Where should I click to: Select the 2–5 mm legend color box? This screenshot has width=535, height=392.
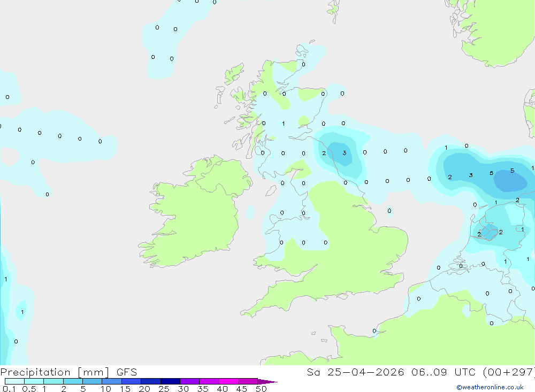tap(73, 381)
